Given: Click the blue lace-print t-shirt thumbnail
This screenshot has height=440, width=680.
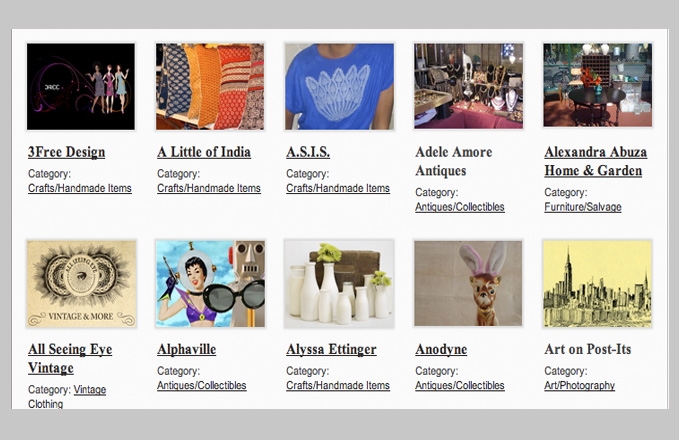Looking at the screenshot, I should click(340, 86).
